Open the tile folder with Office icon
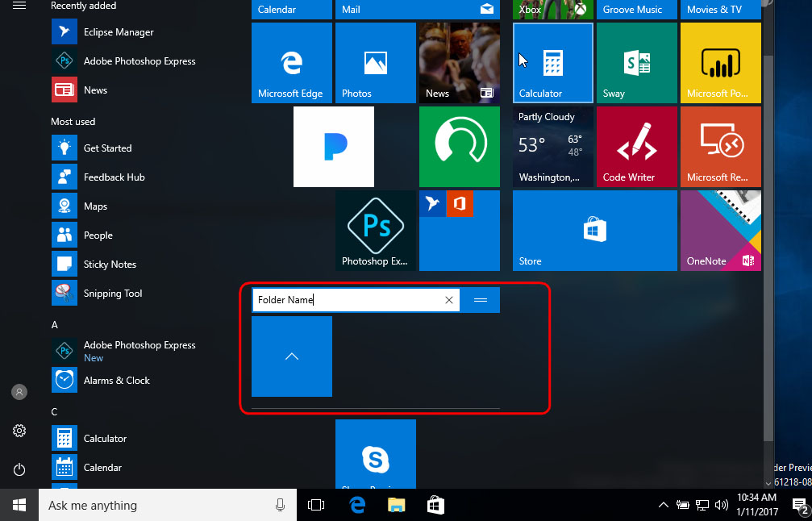Screen dimensions: 812x521 point(460,231)
